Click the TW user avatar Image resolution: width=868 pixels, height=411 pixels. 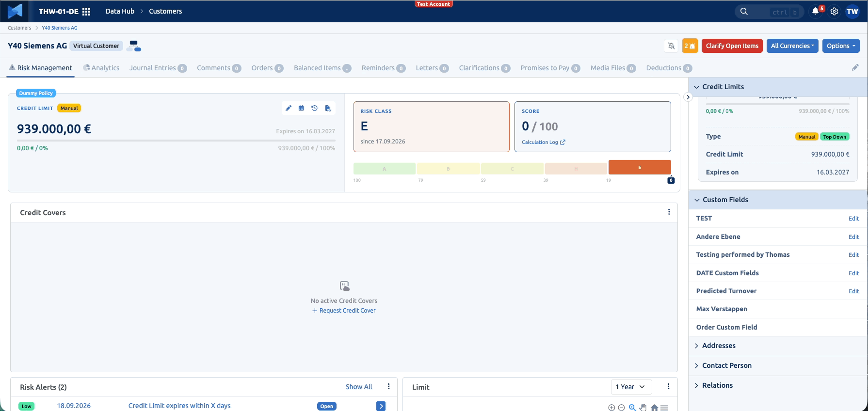point(852,11)
